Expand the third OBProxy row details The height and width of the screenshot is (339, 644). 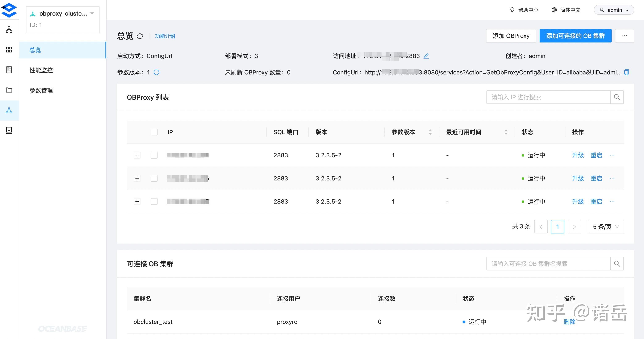(137, 201)
